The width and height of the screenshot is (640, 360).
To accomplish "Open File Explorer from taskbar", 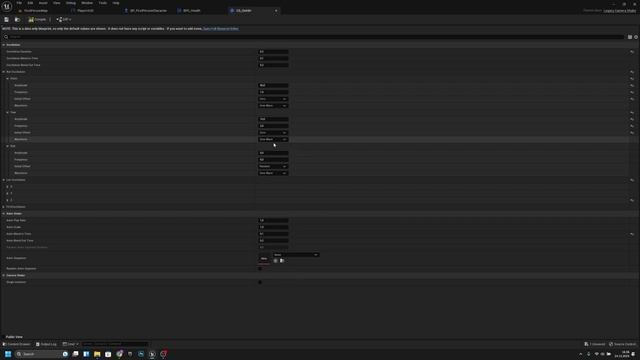I will point(97,354).
